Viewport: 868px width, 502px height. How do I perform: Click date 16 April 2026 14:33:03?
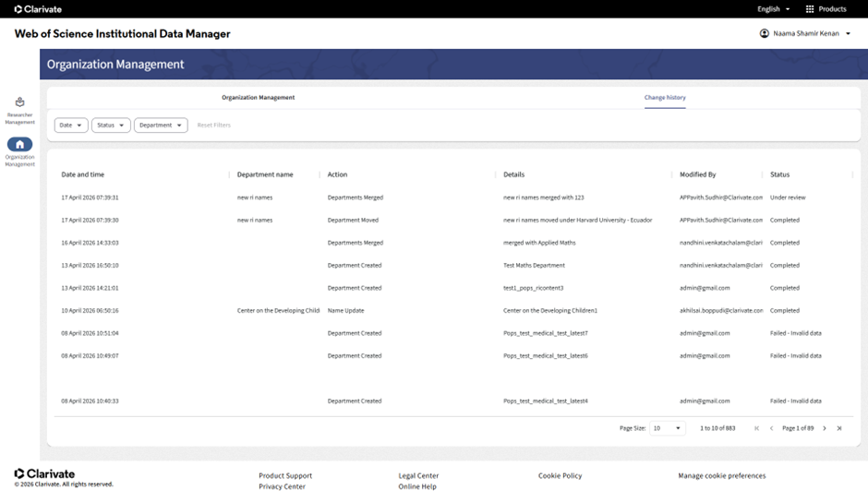(90, 243)
